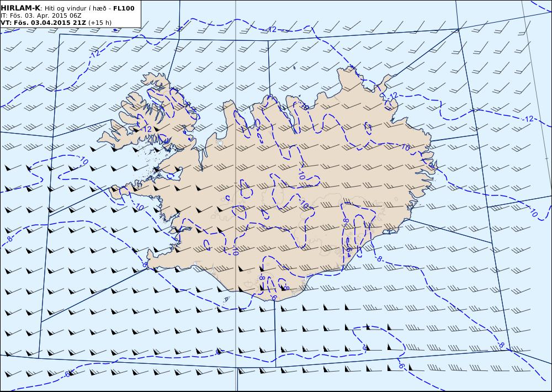This screenshot has width=552, height=392.
Task: Select the 'VT: Fös. 03.04.2015 21Z' valid time
Action: click(43, 23)
